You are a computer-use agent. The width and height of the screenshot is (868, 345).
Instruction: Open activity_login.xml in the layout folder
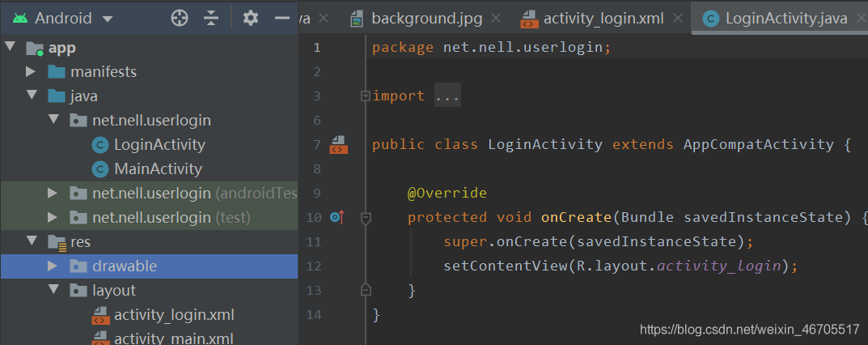tap(174, 315)
